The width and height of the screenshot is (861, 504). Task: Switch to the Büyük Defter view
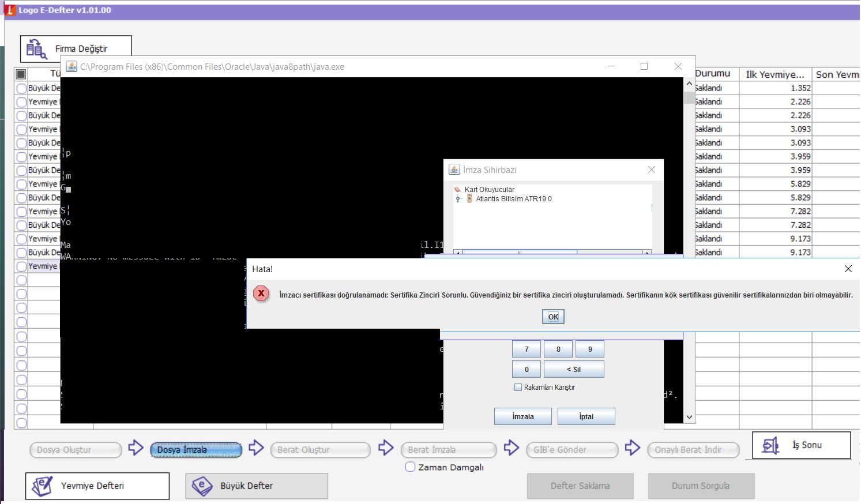[x=257, y=486]
